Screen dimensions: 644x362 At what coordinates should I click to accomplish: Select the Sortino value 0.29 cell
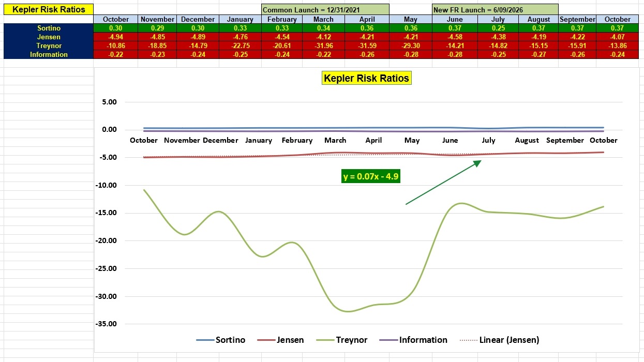[157, 28]
